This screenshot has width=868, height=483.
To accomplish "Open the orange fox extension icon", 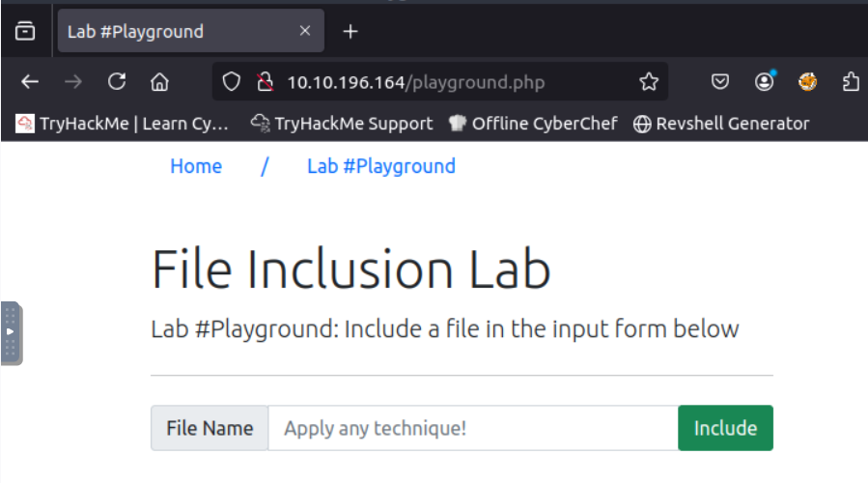I will [808, 82].
